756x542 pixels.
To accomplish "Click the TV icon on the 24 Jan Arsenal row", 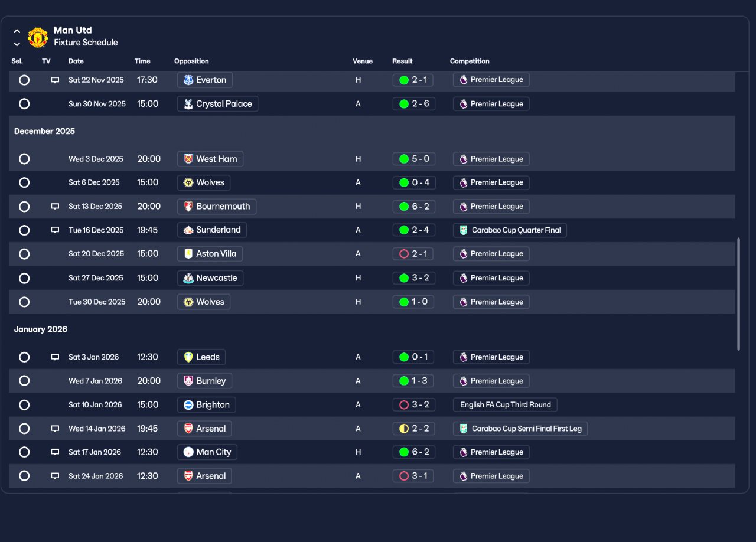I will click(x=55, y=476).
